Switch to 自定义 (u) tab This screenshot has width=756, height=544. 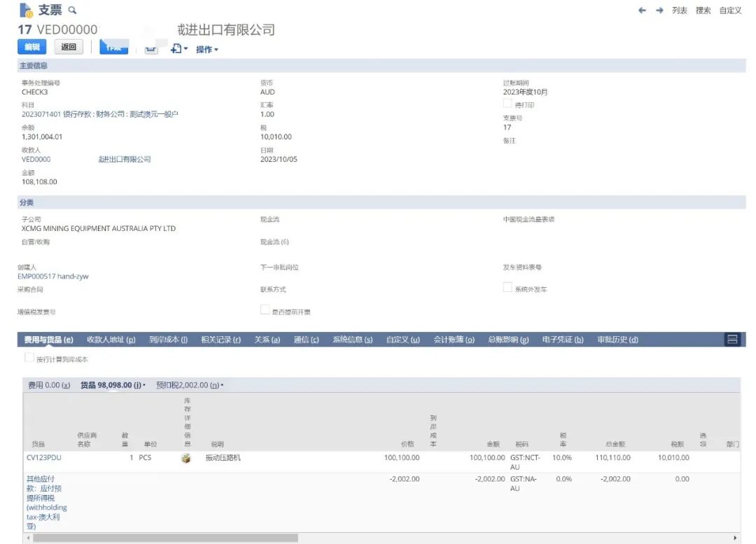403,340
